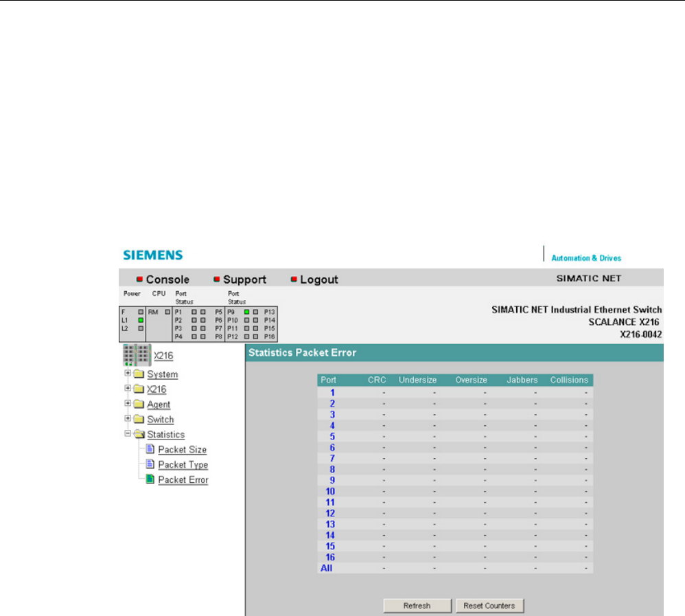Viewport: 685px width, 616px height.
Task: Click the SCALANCE X216 device name
Action: click(x=624, y=322)
